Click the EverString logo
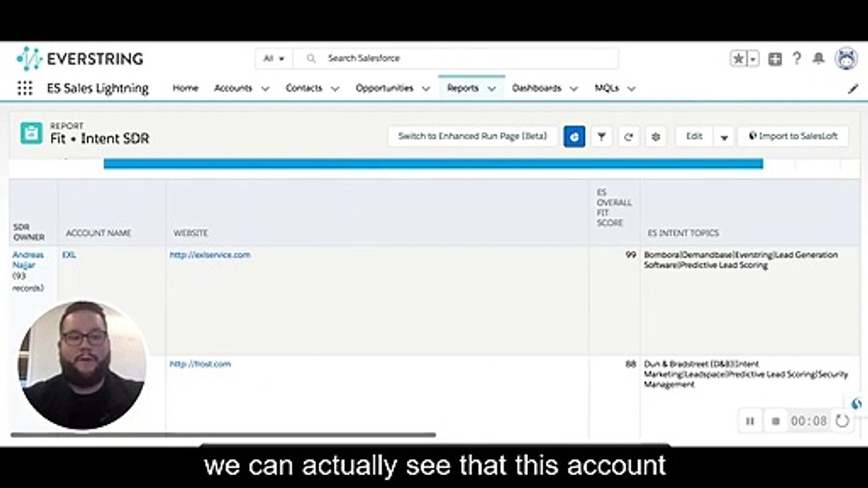 pos(80,59)
